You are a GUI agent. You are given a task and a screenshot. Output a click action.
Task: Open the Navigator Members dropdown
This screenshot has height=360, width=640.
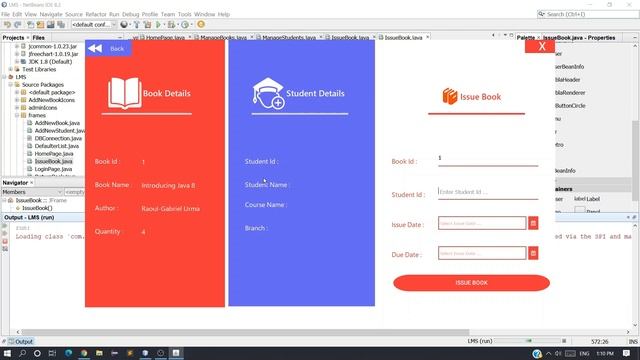click(x=32, y=192)
